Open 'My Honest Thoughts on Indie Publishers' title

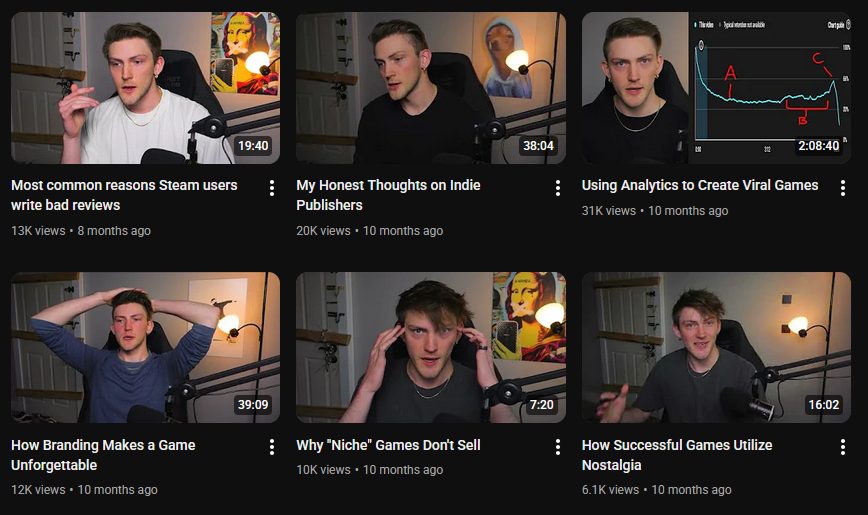(388, 195)
